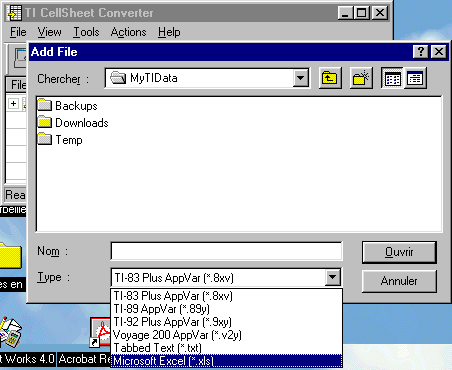Maximize the TI CellSheet Converter window

(361, 13)
